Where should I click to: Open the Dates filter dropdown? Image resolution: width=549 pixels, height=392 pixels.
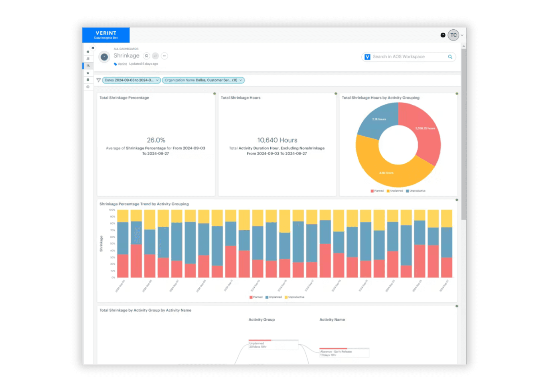pyautogui.click(x=131, y=80)
